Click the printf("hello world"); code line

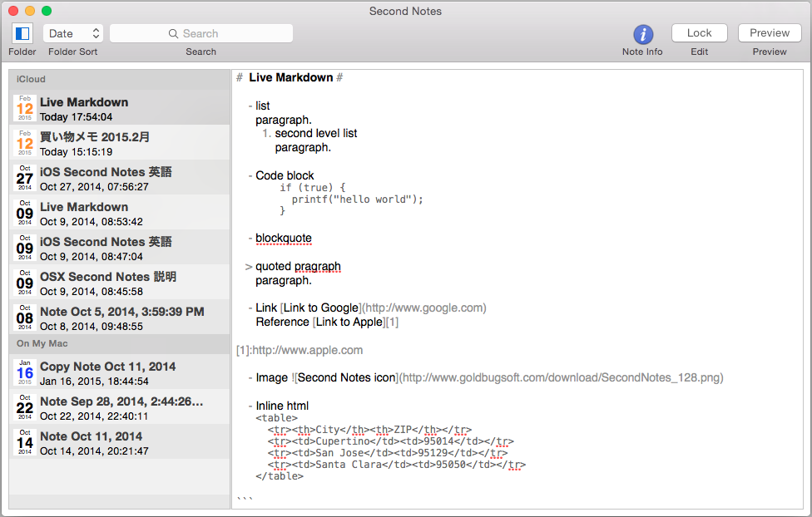pyautogui.click(x=357, y=199)
